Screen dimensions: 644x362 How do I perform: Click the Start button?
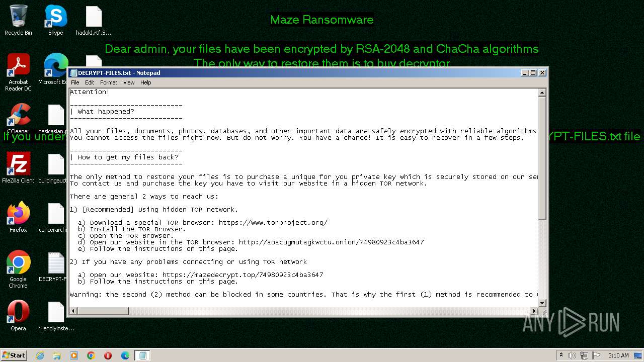point(14,355)
